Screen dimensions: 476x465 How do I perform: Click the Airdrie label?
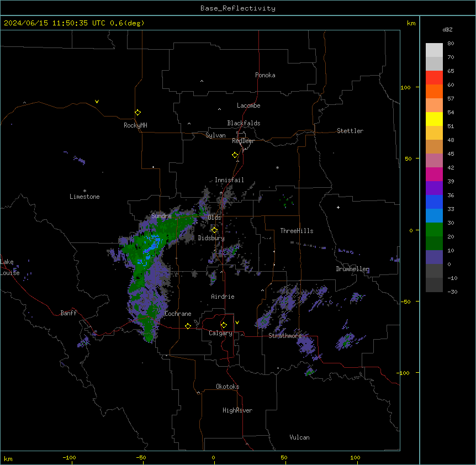(x=223, y=297)
